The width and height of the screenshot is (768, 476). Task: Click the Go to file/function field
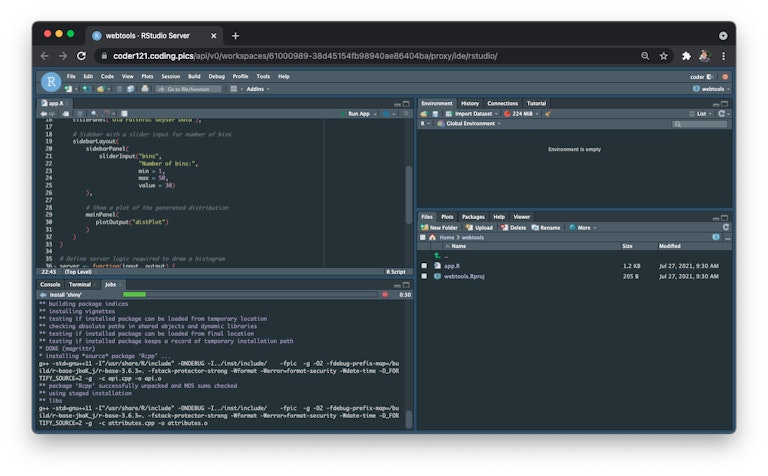pos(189,89)
